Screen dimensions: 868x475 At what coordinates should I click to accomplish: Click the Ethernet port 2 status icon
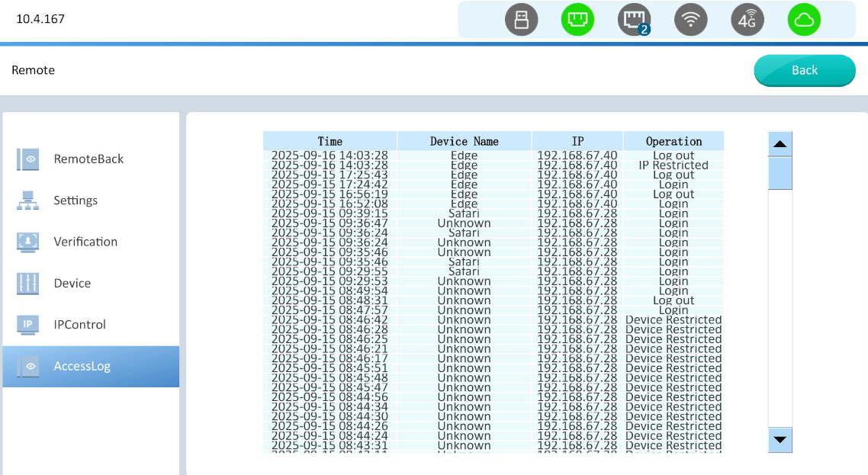pos(634,21)
